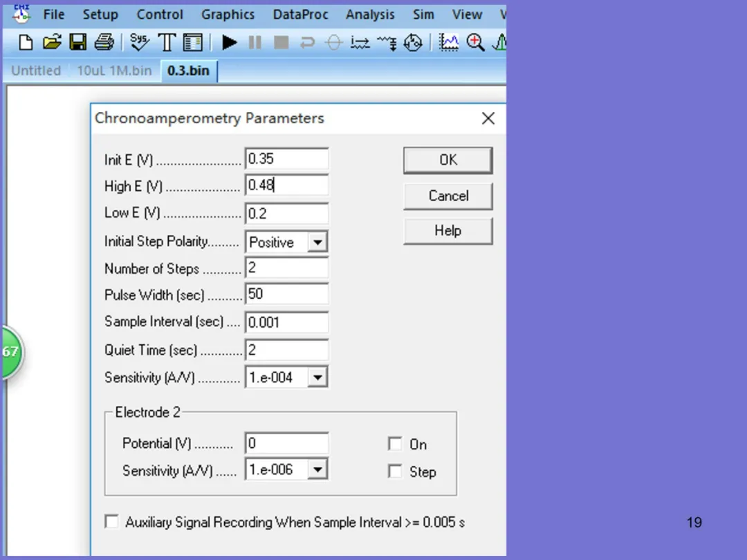
Task: Enable the Electrode 2 On checkbox
Action: click(x=395, y=444)
